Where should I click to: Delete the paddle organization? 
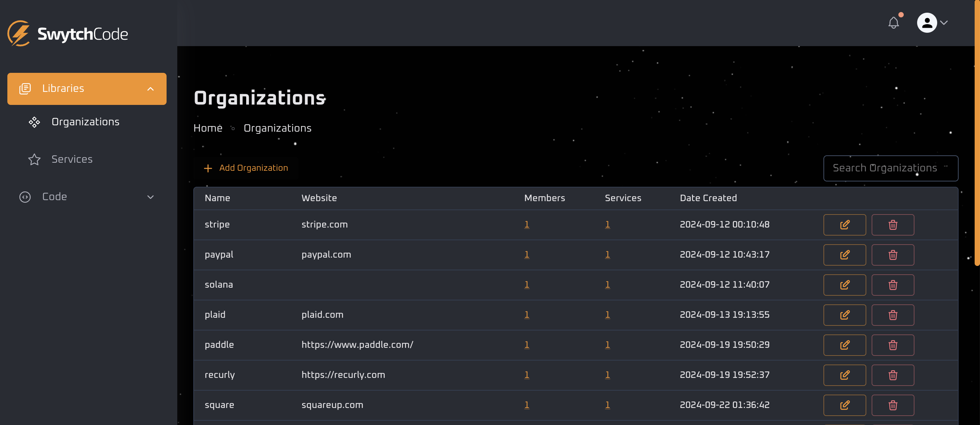[x=892, y=345]
